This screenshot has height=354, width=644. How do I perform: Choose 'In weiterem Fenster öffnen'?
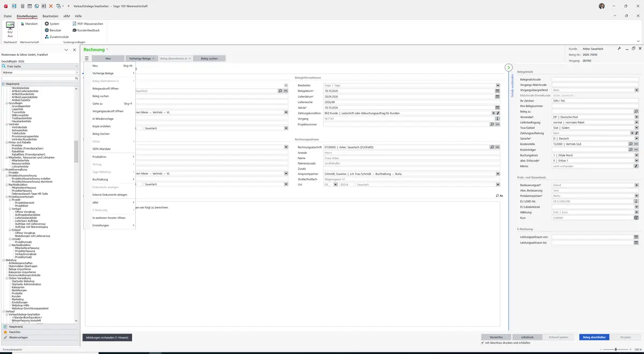coord(109,218)
